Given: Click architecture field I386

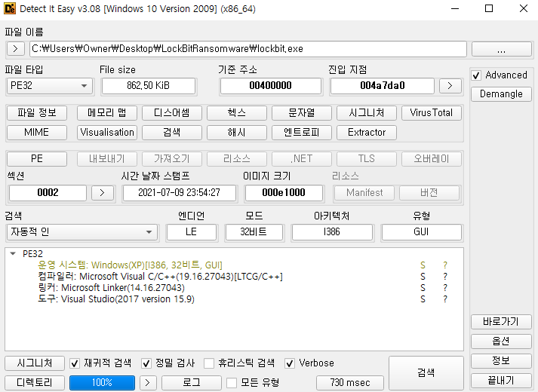Looking at the screenshot, I should pos(332,232).
